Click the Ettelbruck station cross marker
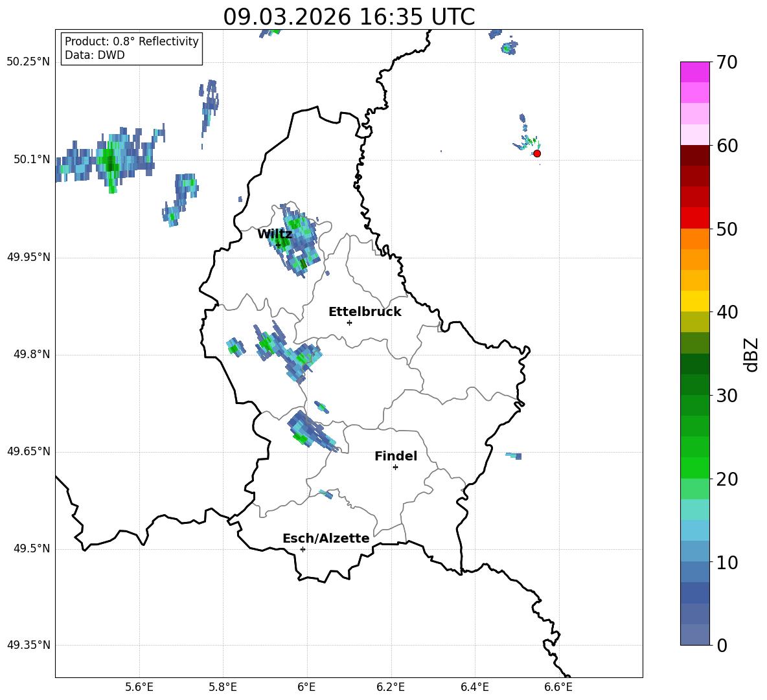 [x=349, y=322]
